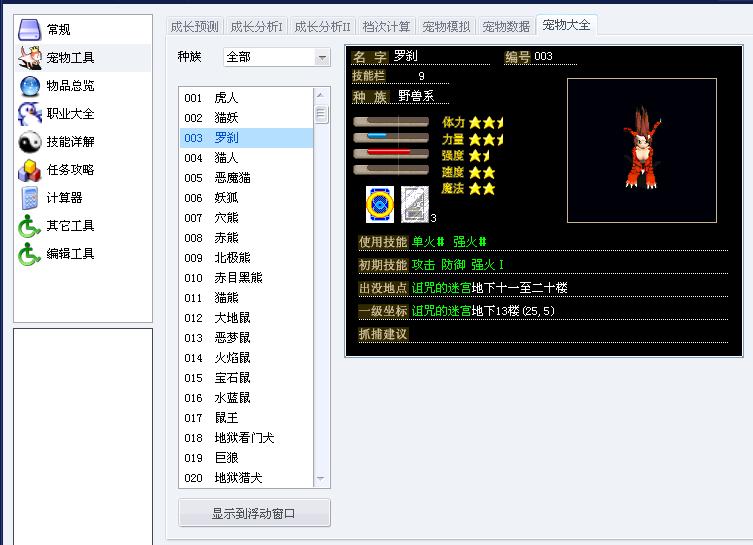Open 职业大全 sidebar icon
The height and width of the screenshot is (545, 753).
(x=30, y=114)
